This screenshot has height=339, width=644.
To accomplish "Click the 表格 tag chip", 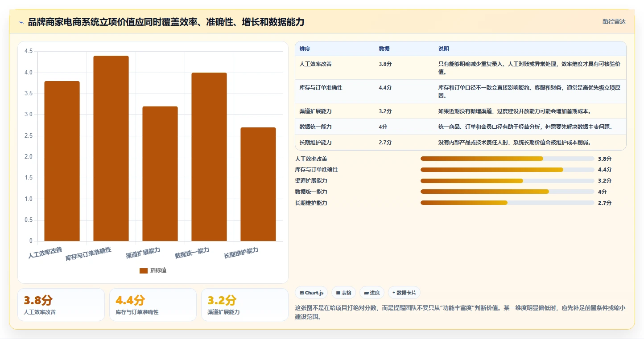I will tap(343, 293).
